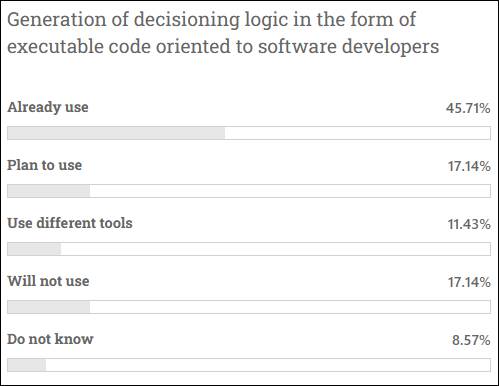Click the 17.14% value beside 'Plan to use'
This screenshot has height=386, width=499.
click(469, 166)
